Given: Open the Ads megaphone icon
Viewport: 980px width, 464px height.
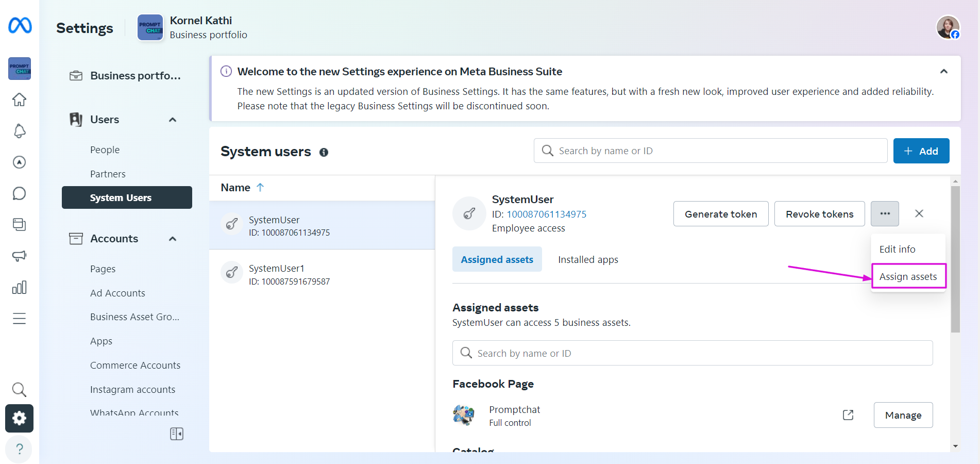Looking at the screenshot, I should [x=19, y=256].
